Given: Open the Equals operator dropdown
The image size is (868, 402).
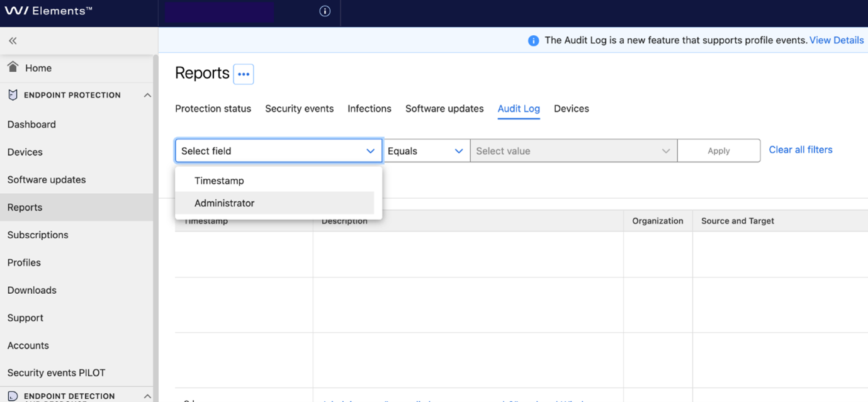Looking at the screenshot, I should (426, 151).
